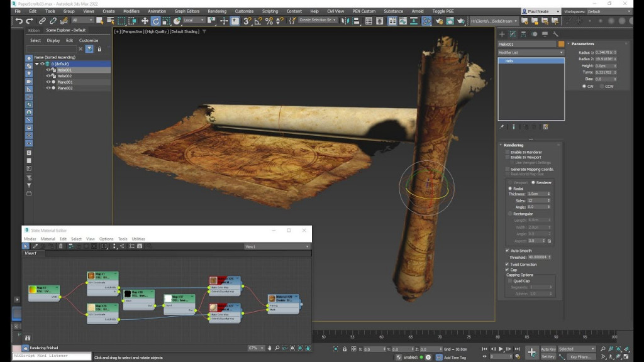The image size is (644, 362).
Task: Uncheck the Auto Smooth option
Action: coord(507,250)
